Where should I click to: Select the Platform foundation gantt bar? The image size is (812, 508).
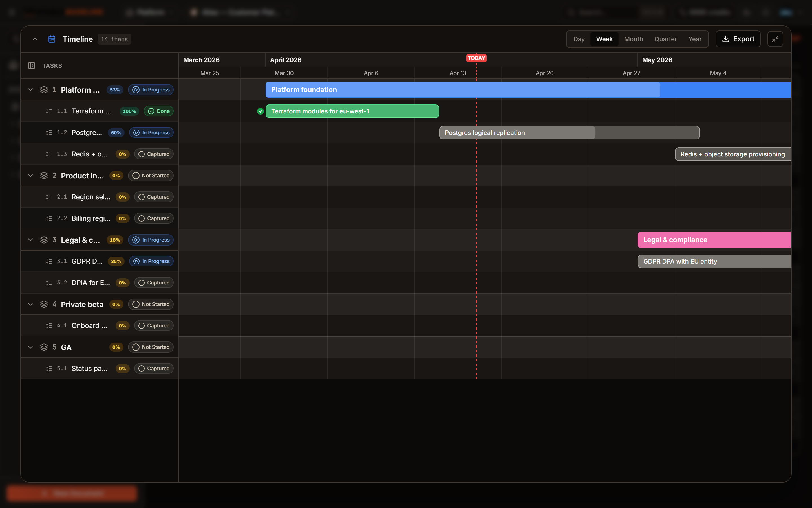[528, 90]
